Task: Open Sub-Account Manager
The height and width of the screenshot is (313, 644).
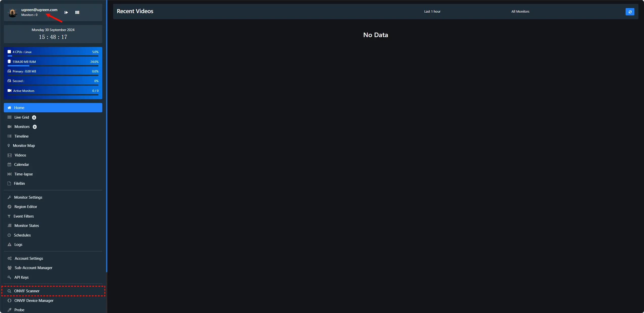Action: (x=33, y=268)
